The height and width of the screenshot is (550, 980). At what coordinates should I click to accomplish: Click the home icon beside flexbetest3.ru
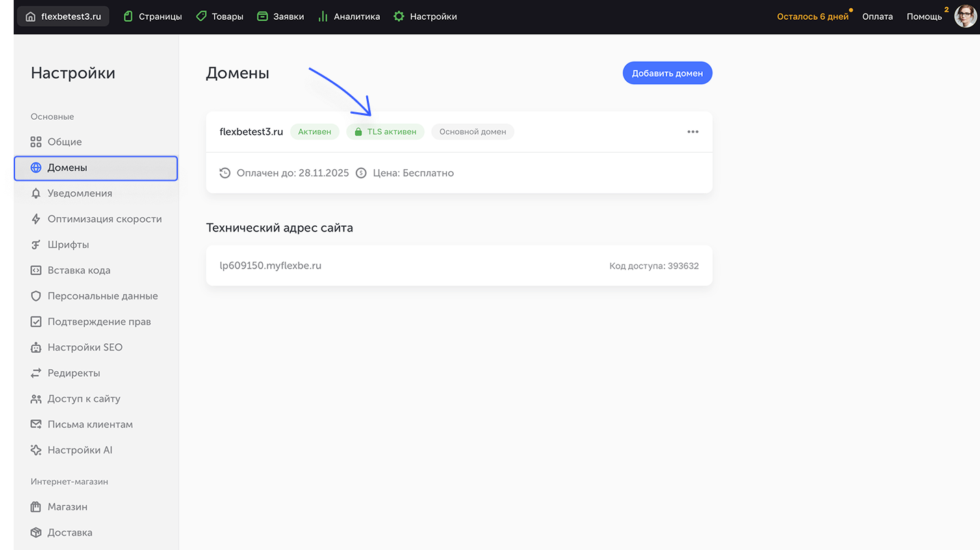[x=29, y=15]
